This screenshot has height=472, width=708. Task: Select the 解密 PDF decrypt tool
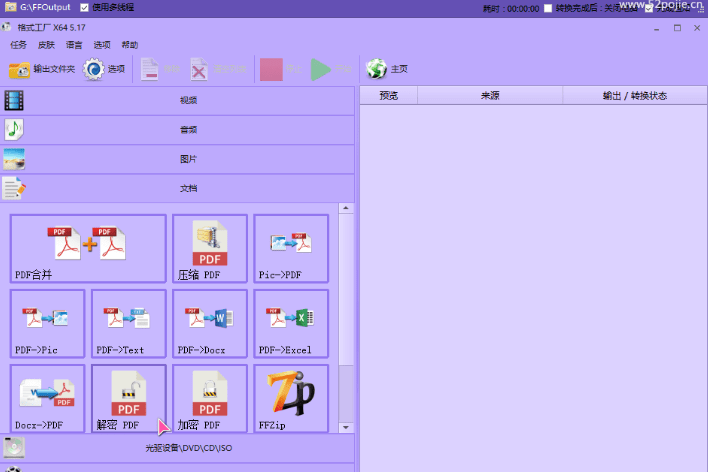(128, 398)
